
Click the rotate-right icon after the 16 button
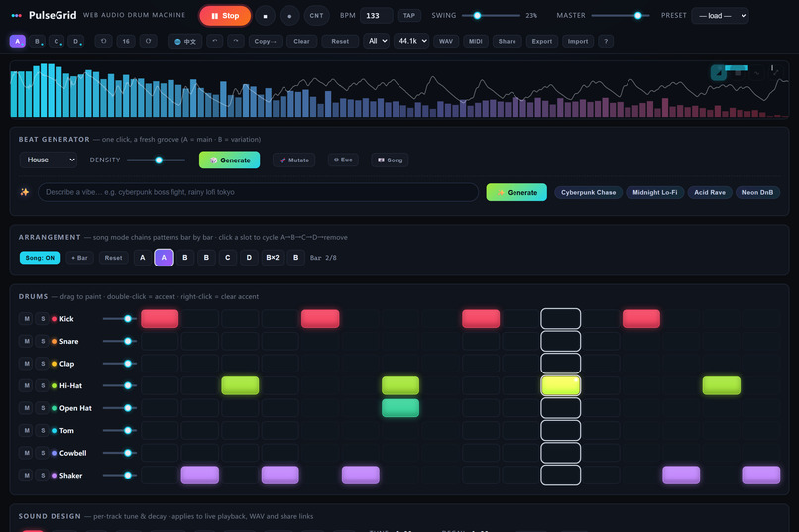[x=149, y=41]
